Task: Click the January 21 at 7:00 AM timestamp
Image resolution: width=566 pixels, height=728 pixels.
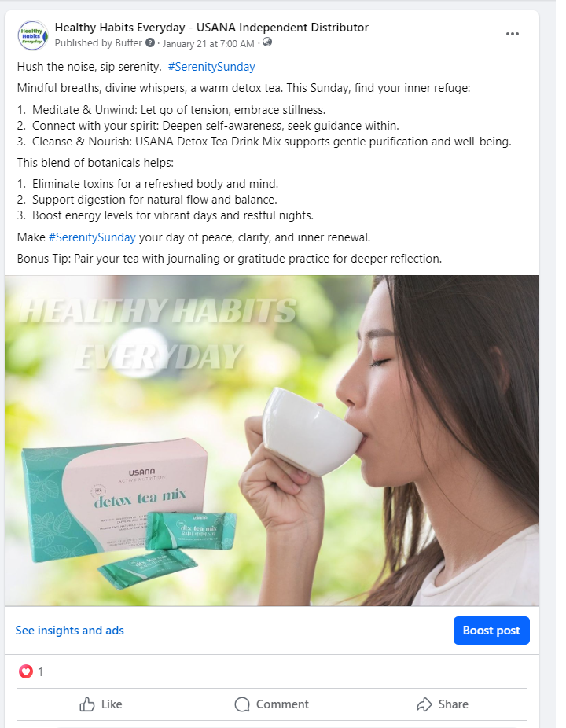Action: [208, 44]
